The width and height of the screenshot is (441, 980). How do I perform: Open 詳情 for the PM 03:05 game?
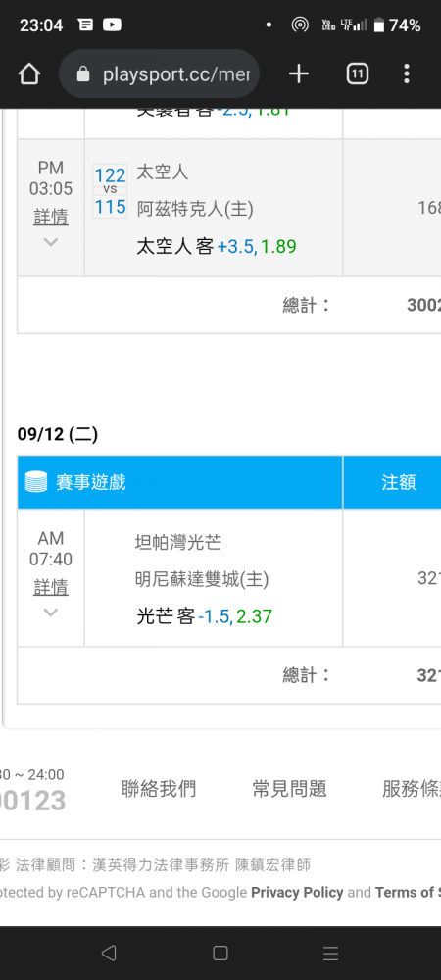[51, 217]
